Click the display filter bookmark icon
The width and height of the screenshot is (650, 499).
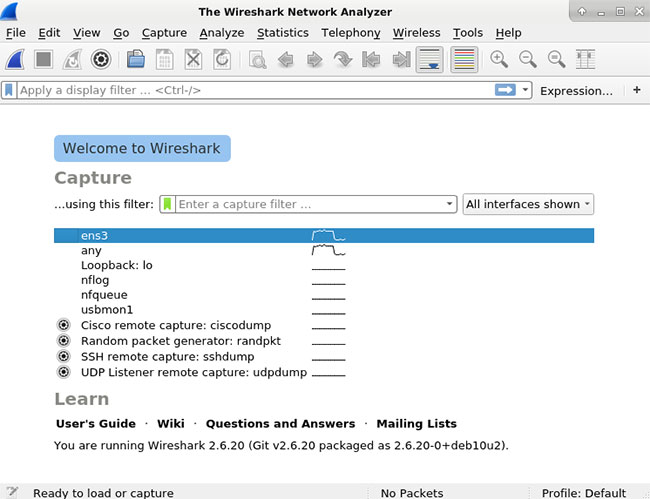(9, 90)
